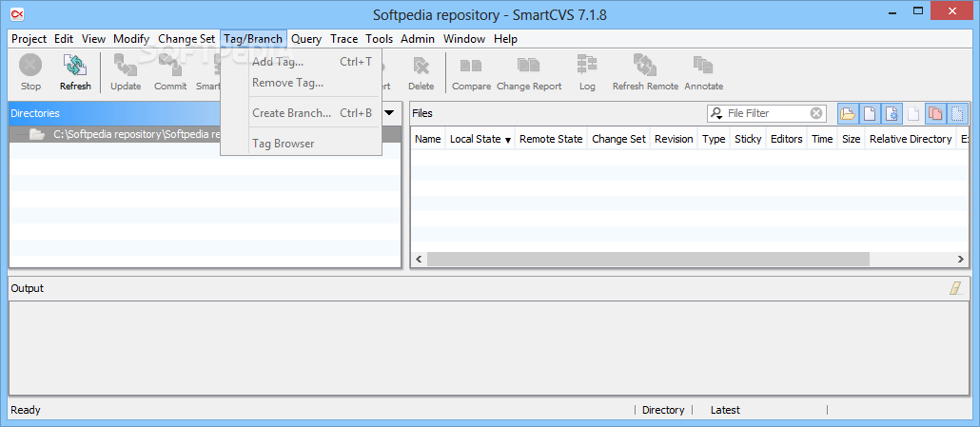Click the Compare toolbar icon
The image size is (980, 427).
(x=471, y=66)
